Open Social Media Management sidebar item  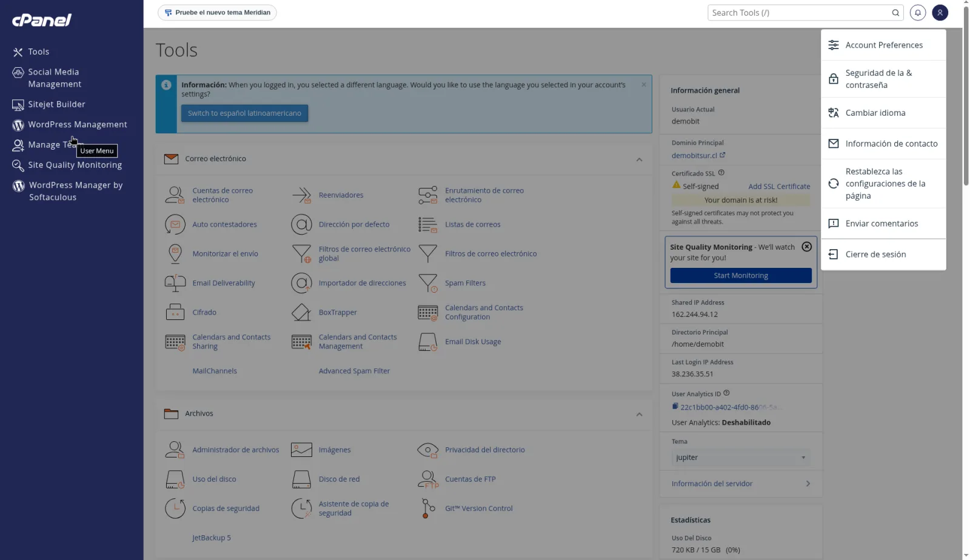[x=47, y=78]
